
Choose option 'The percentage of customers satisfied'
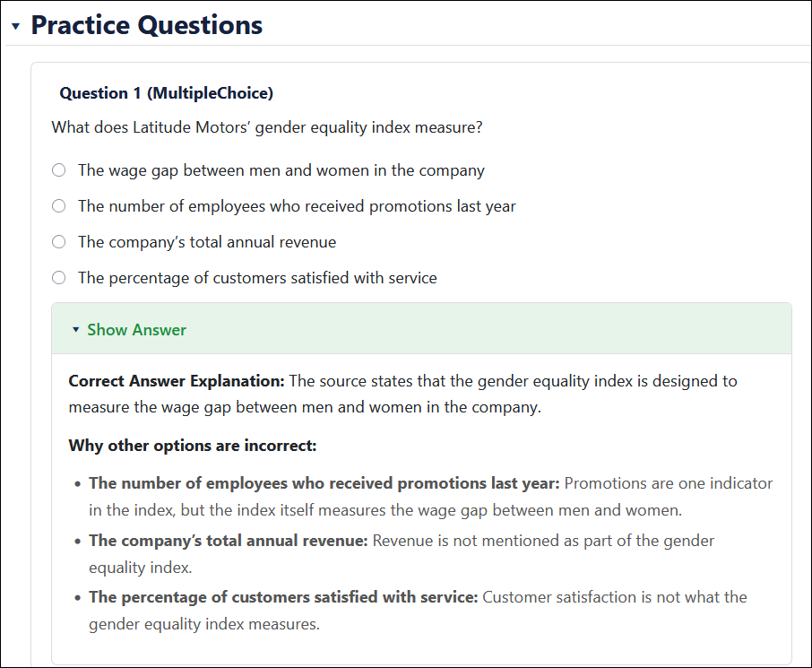click(257, 278)
